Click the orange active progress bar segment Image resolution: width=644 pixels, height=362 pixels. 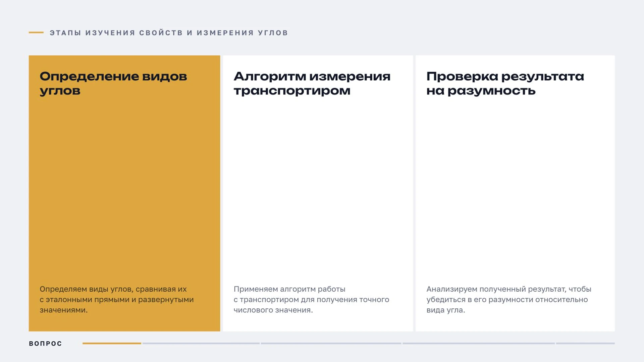(x=112, y=343)
